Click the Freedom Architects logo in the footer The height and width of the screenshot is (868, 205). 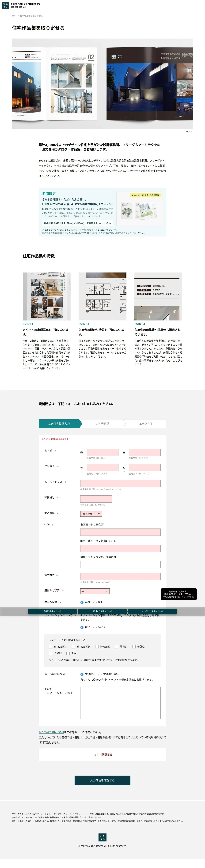tap(102, 838)
